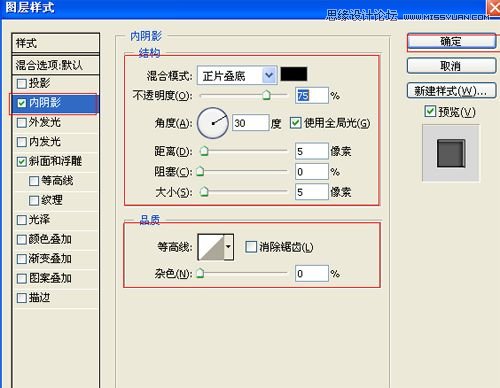Enable 消除锯齿 anti-alias checkbox
This screenshot has width=500, height=388.
(251, 247)
